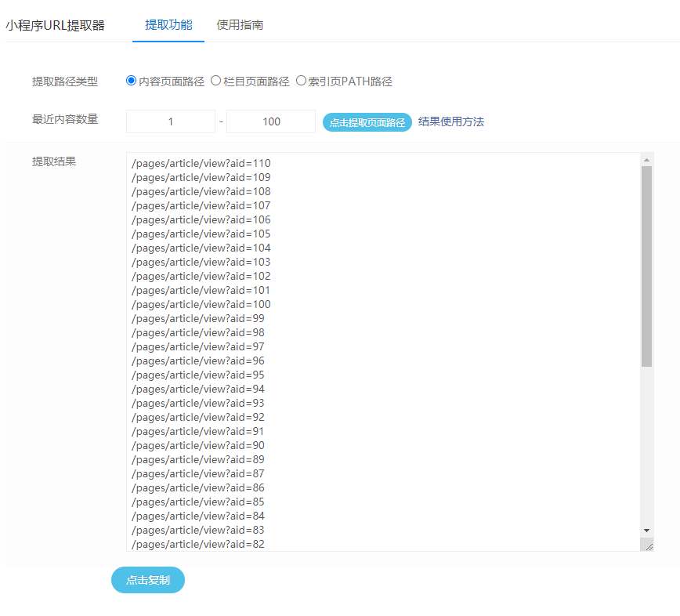Click line /pages/article/view?aid=106

coord(201,220)
